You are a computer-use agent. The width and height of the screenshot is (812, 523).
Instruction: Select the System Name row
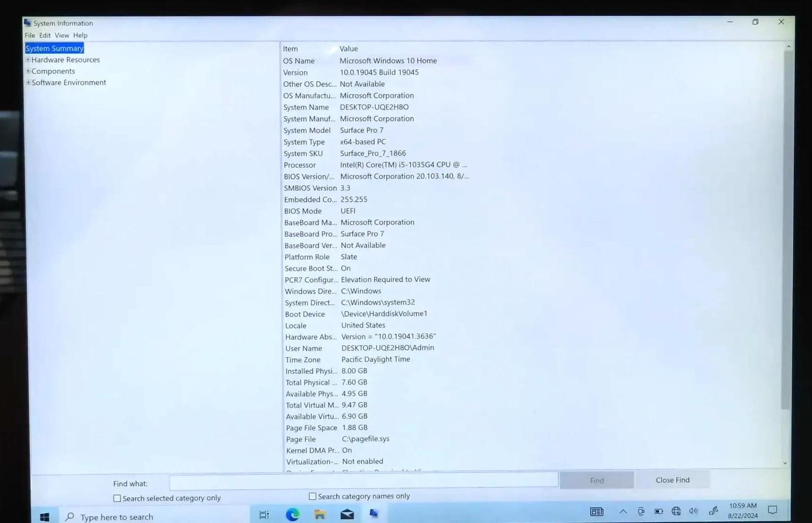(346, 107)
